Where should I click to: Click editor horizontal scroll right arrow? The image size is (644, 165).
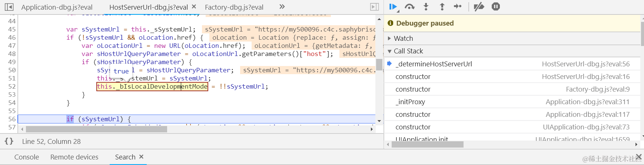point(372,129)
